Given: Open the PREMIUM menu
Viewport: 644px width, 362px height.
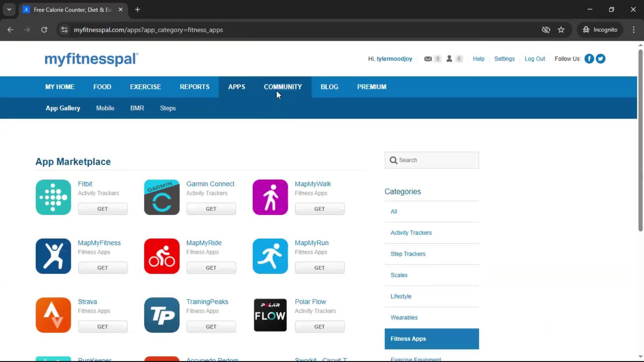Looking at the screenshot, I should pyautogui.click(x=372, y=87).
